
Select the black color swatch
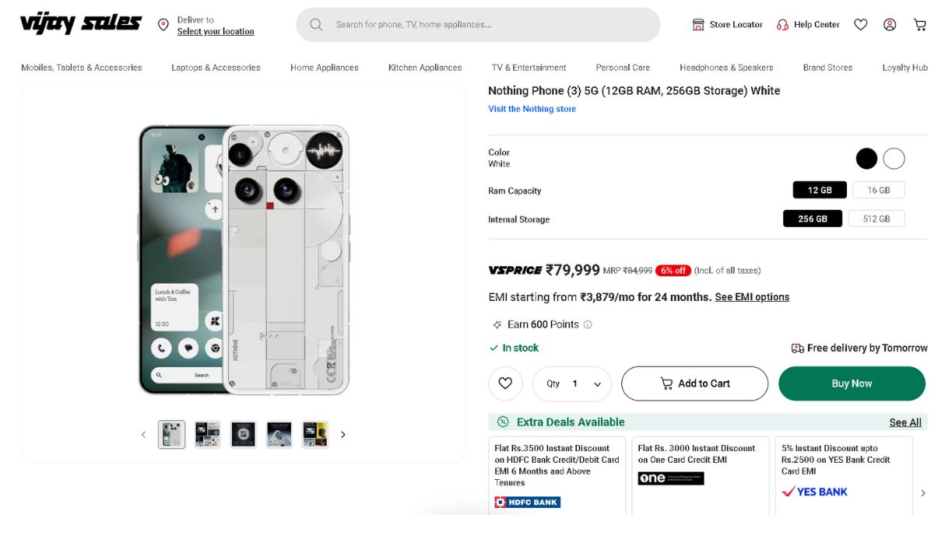(x=866, y=159)
